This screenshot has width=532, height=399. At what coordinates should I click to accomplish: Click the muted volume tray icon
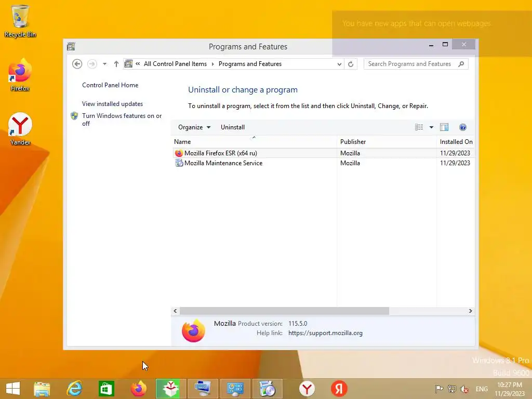coord(464,389)
